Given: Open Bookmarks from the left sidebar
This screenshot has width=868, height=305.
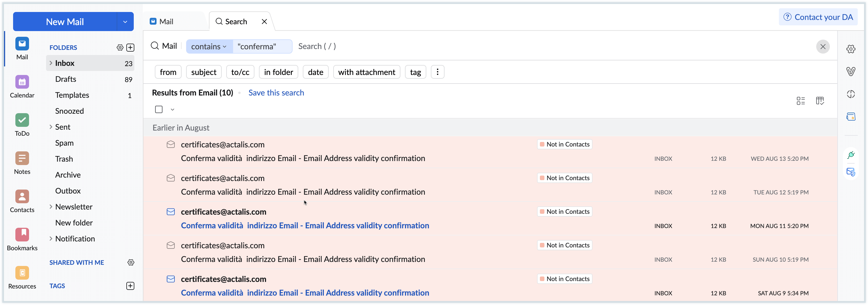Looking at the screenshot, I should pos(22,235).
